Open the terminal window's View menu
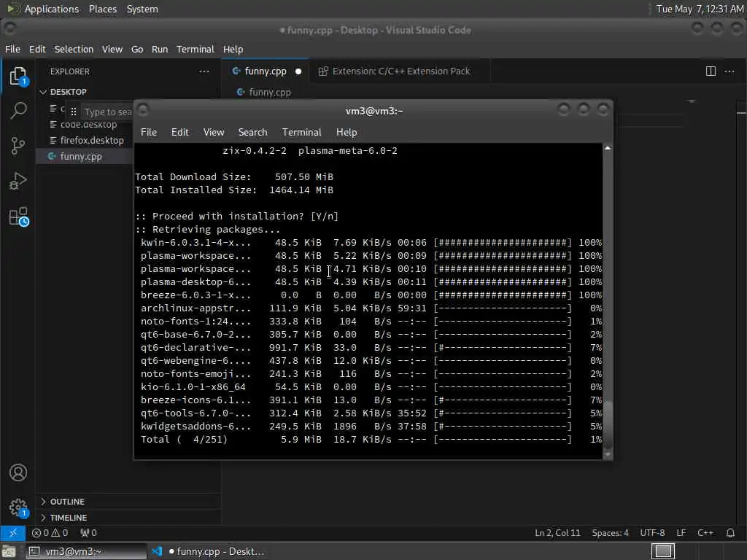The width and height of the screenshot is (747, 560). (x=214, y=133)
